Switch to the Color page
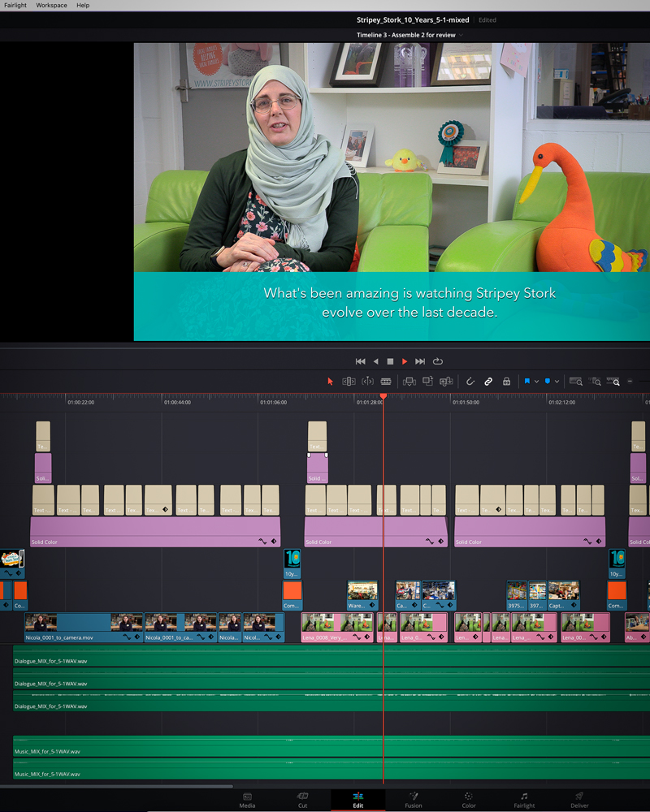This screenshot has width=650, height=812. click(469, 800)
